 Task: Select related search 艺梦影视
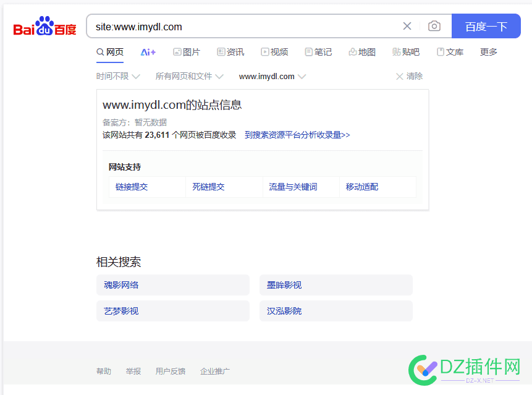pos(173,311)
